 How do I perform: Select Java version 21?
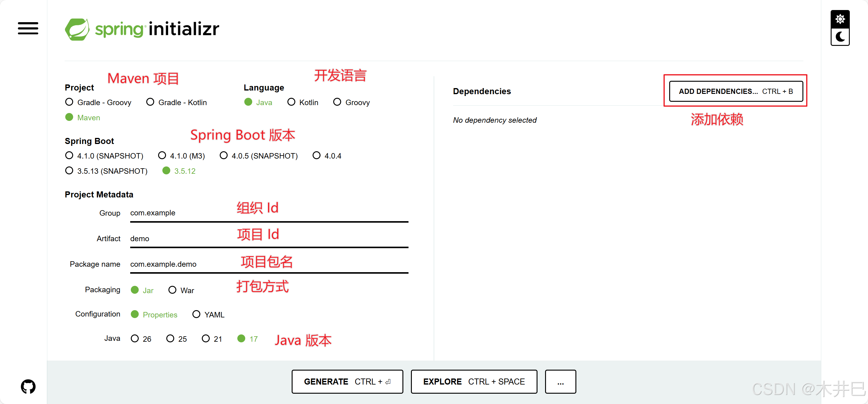(x=205, y=339)
